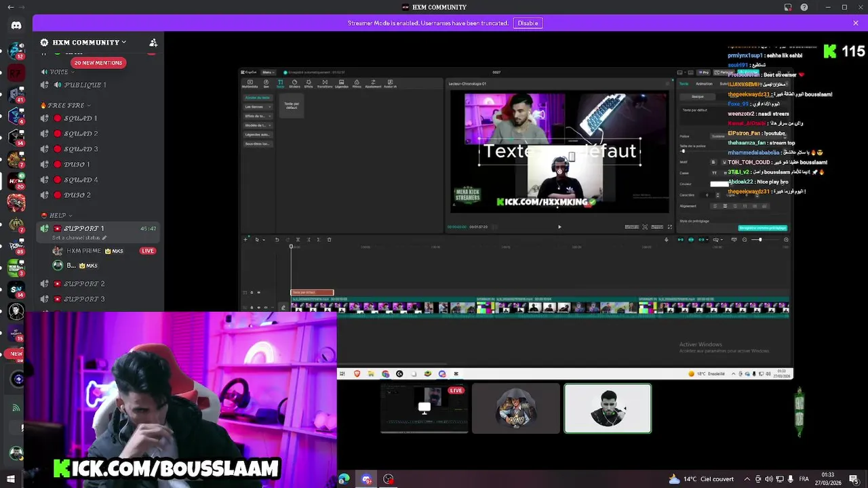Open the HXM server icon with badge 20
Viewport: 868px width, 488px height.
(16, 180)
